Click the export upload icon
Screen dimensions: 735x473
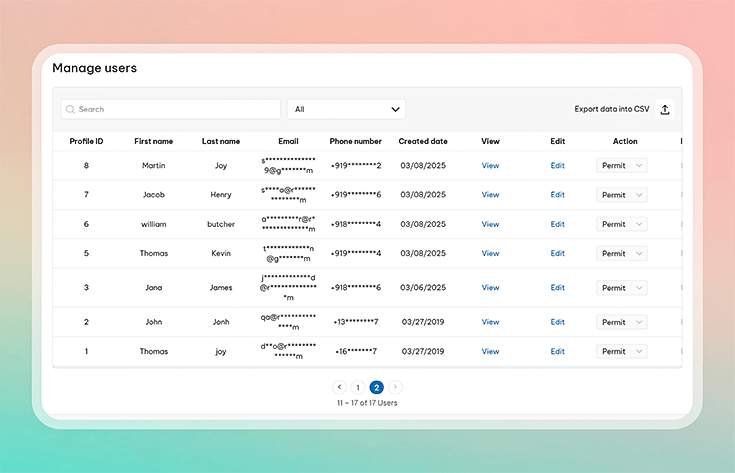click(665, 109)
